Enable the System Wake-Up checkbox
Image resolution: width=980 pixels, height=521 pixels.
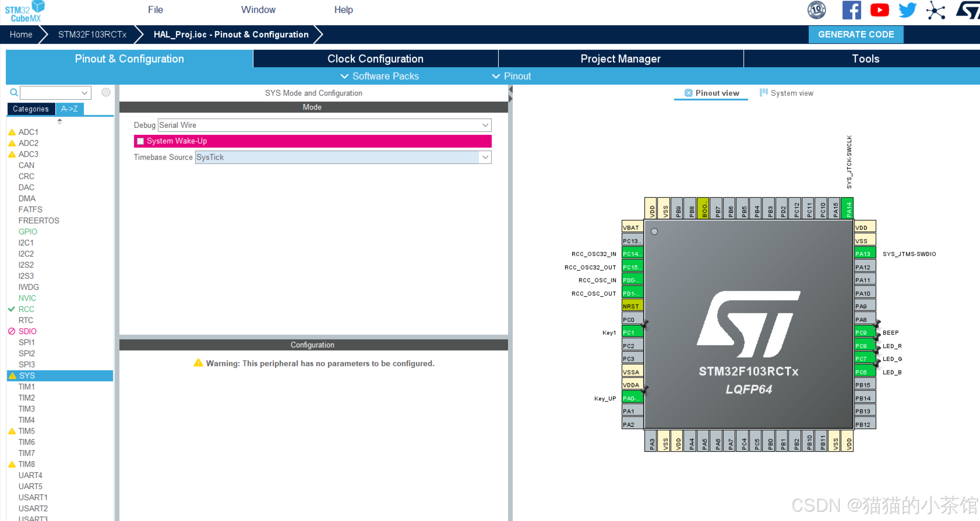141,141
